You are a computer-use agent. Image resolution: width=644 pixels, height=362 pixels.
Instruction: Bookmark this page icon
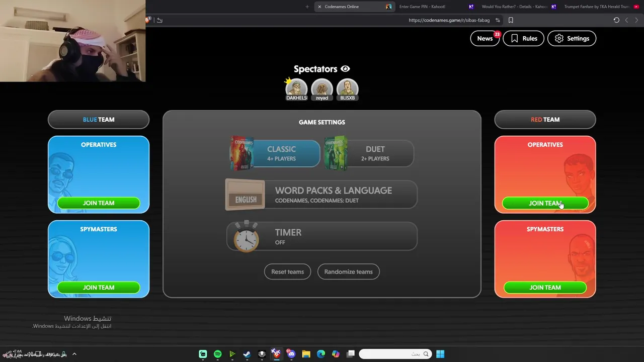coord(511,20)
